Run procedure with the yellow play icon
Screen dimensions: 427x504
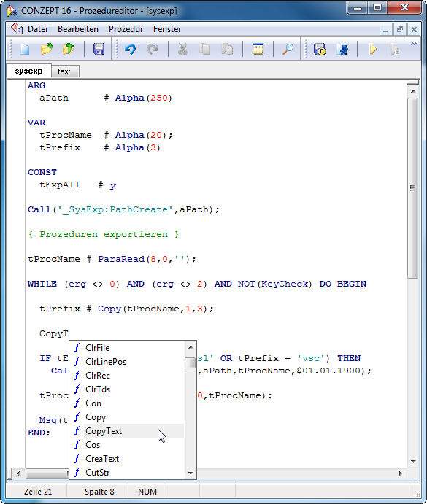point(372,49)
